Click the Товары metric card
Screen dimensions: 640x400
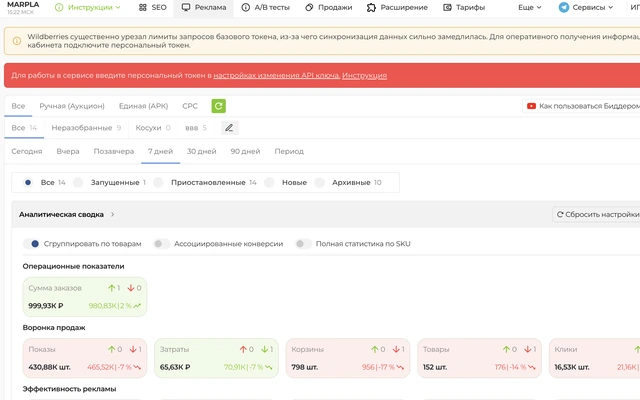pos(479,358)
